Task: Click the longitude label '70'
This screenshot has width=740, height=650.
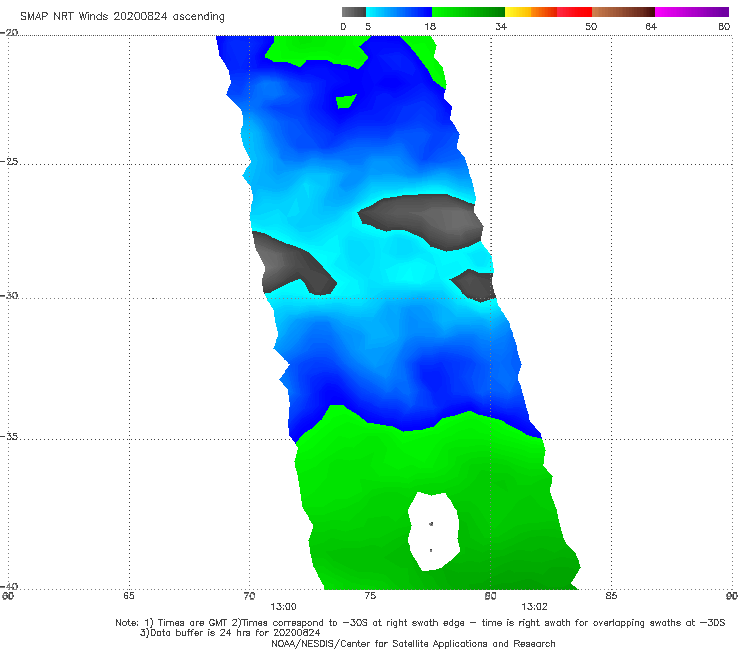Action: point(249,596)
